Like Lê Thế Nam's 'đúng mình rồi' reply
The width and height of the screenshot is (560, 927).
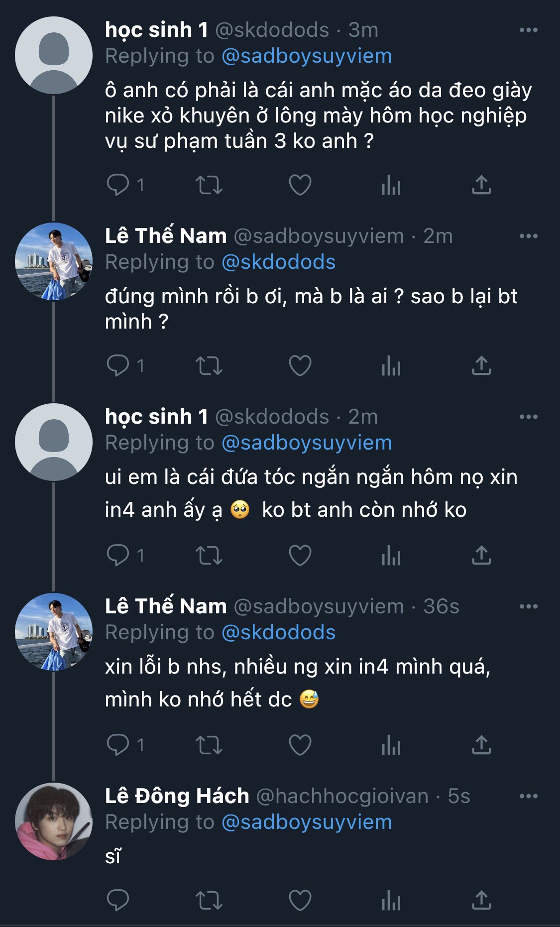[x=300, y=366]
